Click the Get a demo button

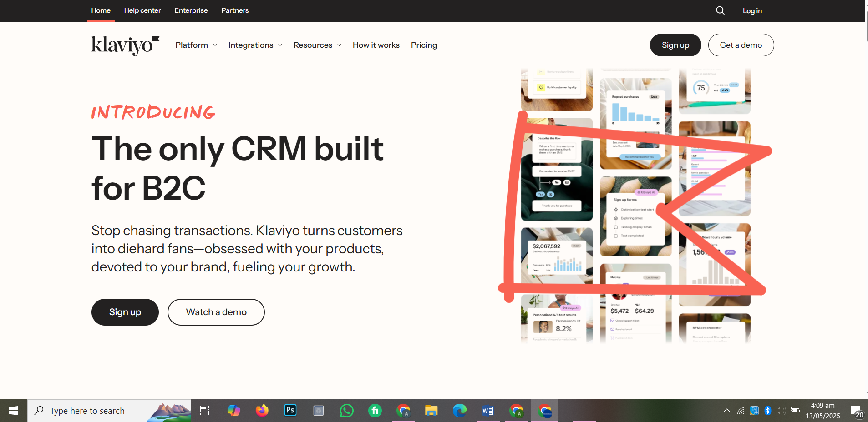click(741, 45)
